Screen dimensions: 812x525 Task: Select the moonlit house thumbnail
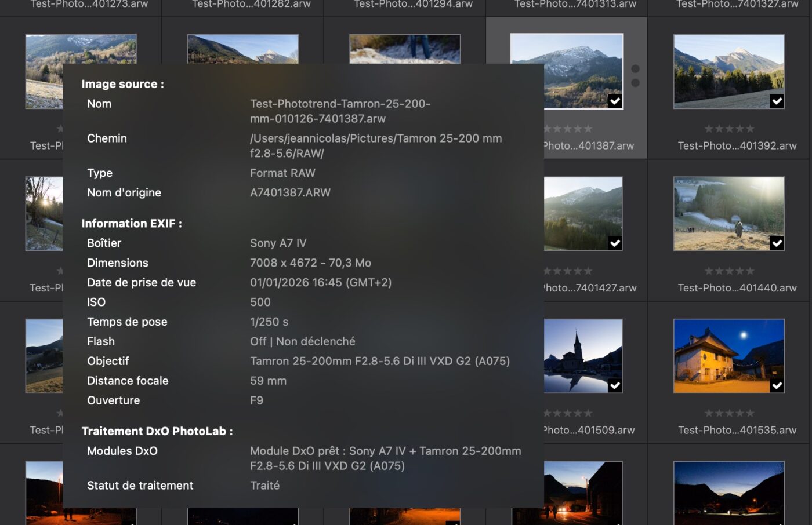pyautogui.click(x=728, y=355)
